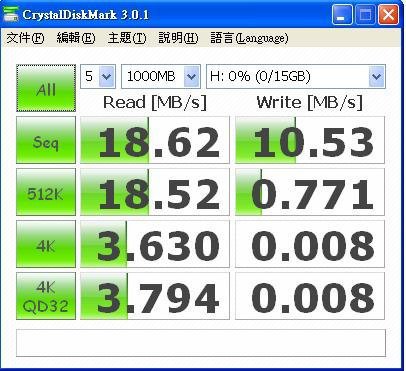Start the 512K random test
The height and width of the screenshot is (371, 406).
[46, 192]
